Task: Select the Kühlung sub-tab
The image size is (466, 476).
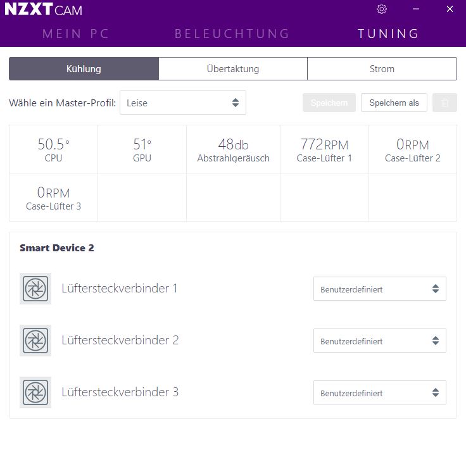Action: [x=84, y=68]
